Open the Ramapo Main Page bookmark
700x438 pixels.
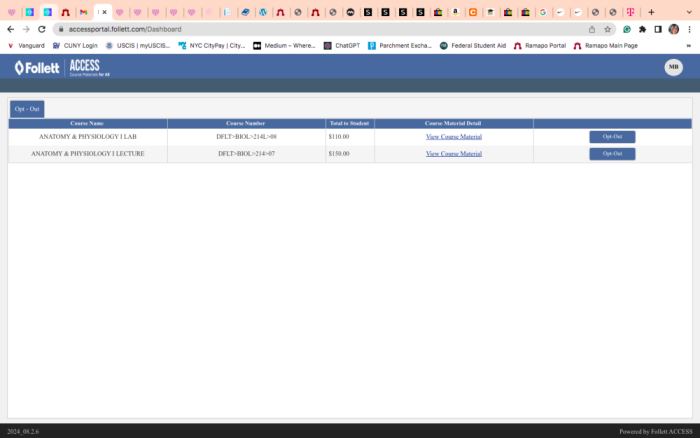605,46
